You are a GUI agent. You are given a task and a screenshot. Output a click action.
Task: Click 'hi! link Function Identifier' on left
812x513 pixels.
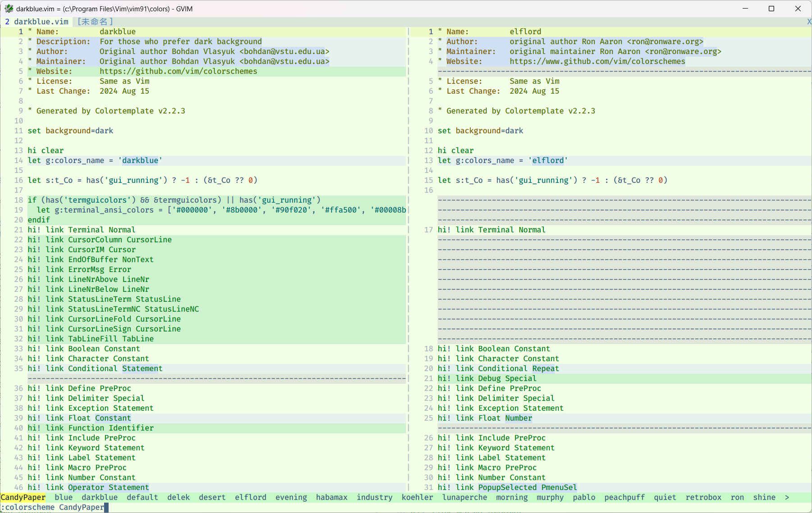(x=91, y=428)
